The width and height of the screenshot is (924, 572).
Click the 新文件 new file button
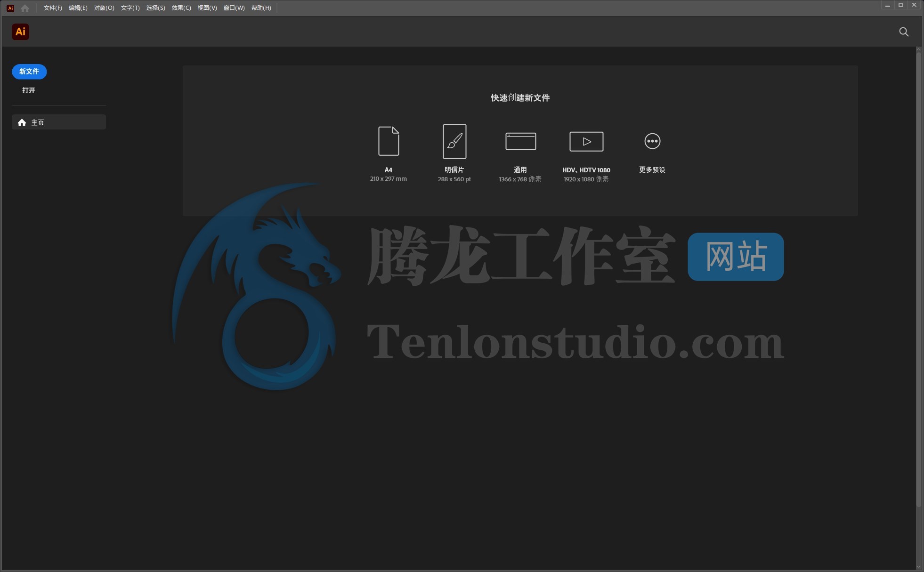29,72
